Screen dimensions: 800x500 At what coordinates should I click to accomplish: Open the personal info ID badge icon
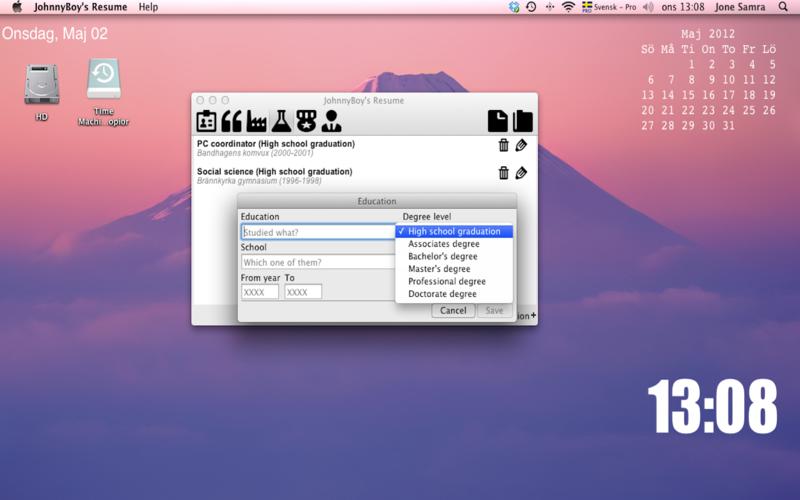coord(207,121)
